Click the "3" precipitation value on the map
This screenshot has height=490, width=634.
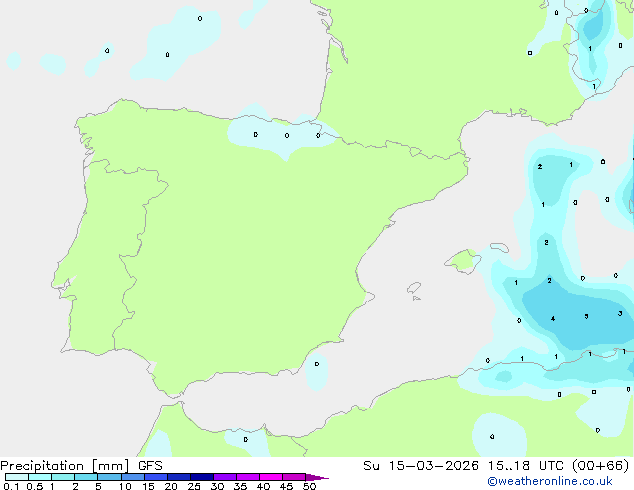point(620,313)
